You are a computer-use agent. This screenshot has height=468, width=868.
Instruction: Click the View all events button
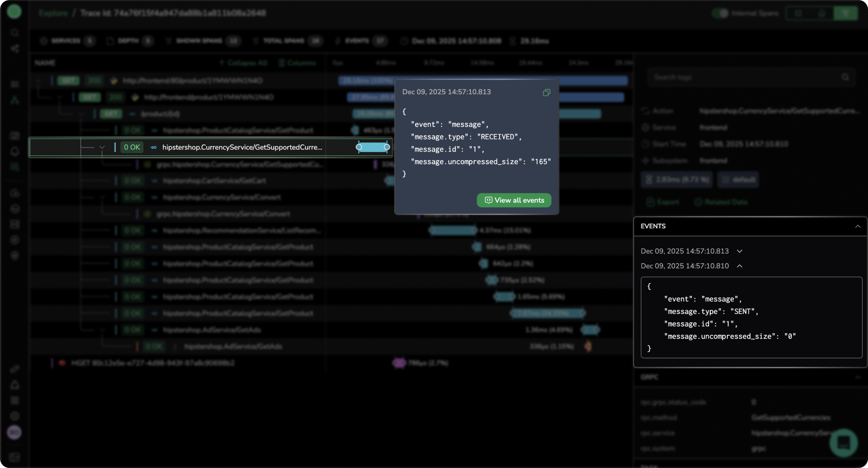pos(514,200)
